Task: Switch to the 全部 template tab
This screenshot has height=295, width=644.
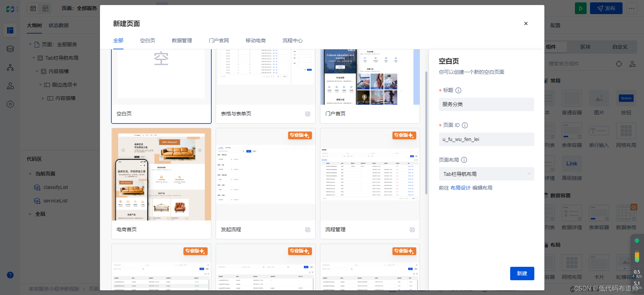Action: (118, 41)
